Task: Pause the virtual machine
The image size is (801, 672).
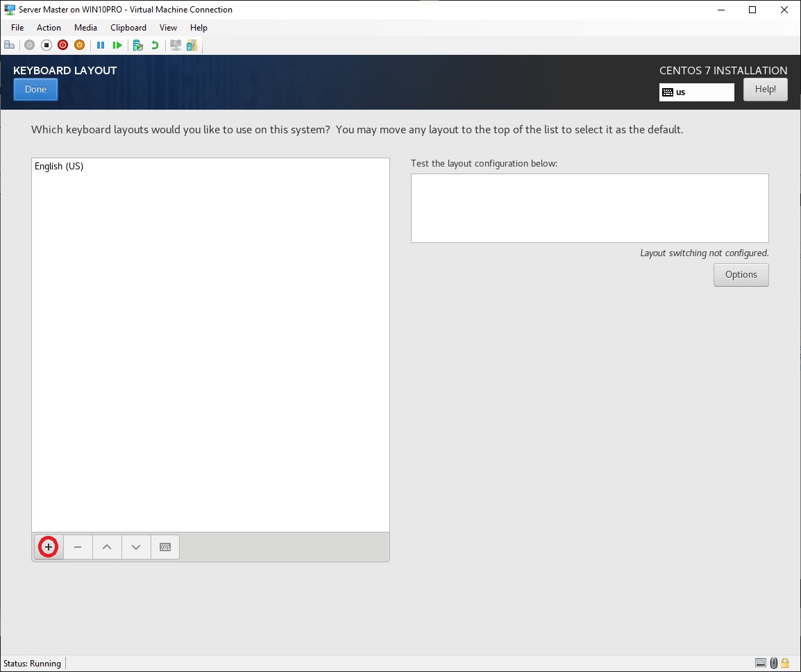Action: click(x=101, y=45)
